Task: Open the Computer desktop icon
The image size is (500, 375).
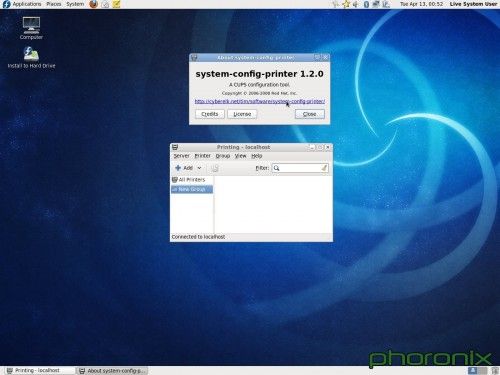Action: tap(31, 28)
